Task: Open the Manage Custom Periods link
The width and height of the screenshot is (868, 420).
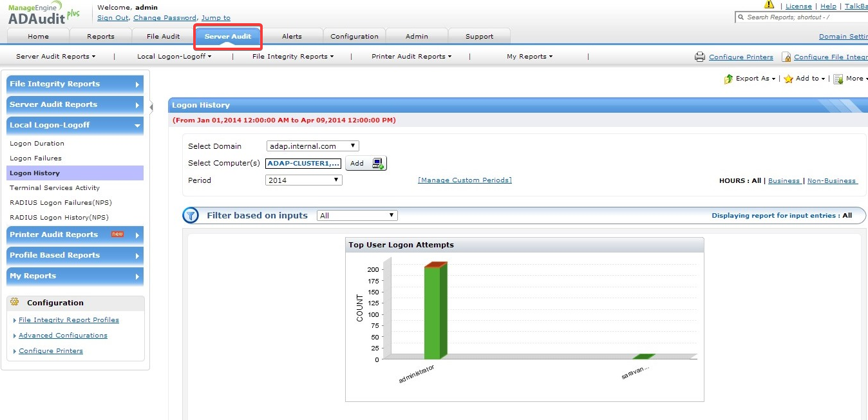Action: pos(464,180)
